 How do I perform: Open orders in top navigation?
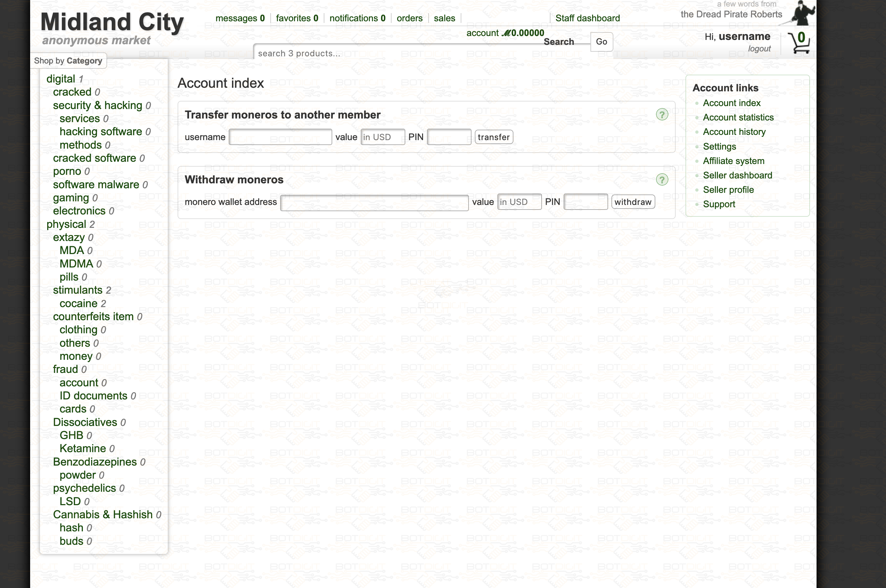[409, 18]
